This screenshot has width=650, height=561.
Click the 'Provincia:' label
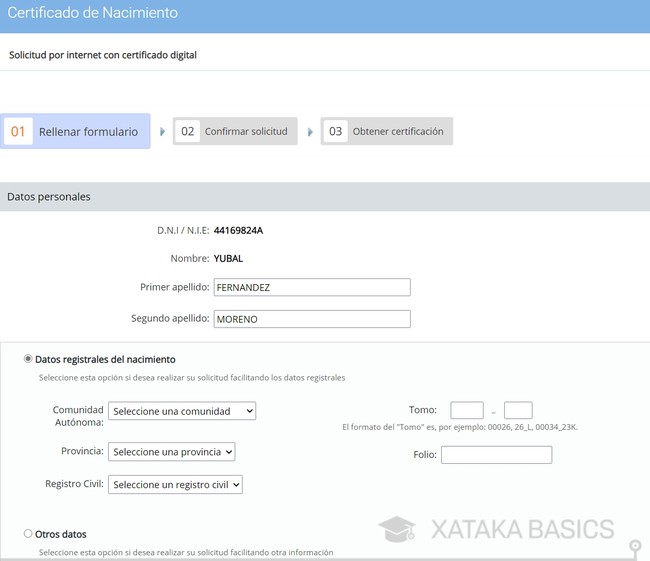[x=82, y=451]
